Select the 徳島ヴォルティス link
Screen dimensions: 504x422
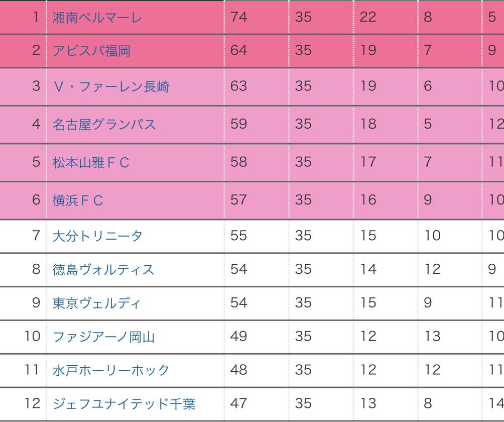coord(103,270)
